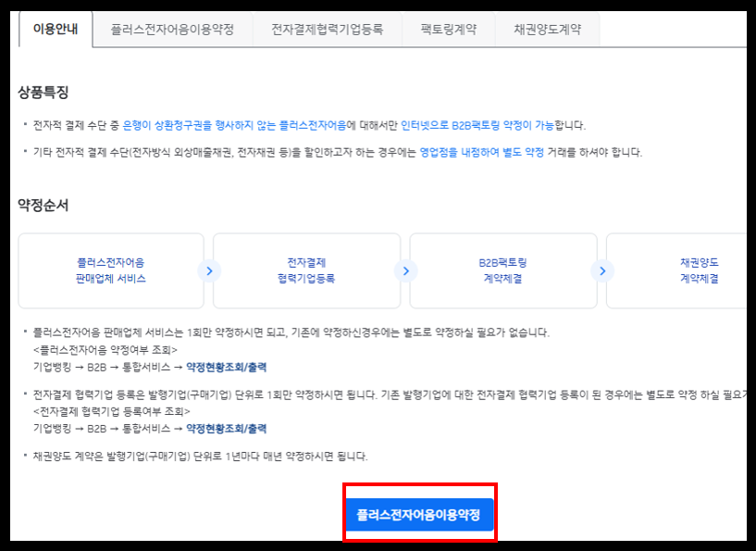The height and width of the screenshot is (551, 756).
Task: Click arrow icon after 전자결제 협력기업등록 card
Action: 406,271
